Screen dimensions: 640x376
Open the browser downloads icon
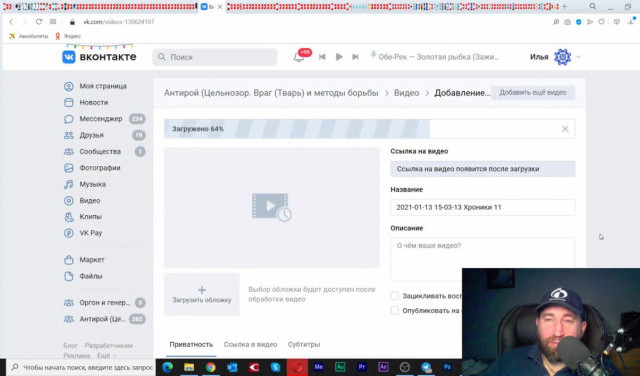pyautogui.click(x=631, y=22)
